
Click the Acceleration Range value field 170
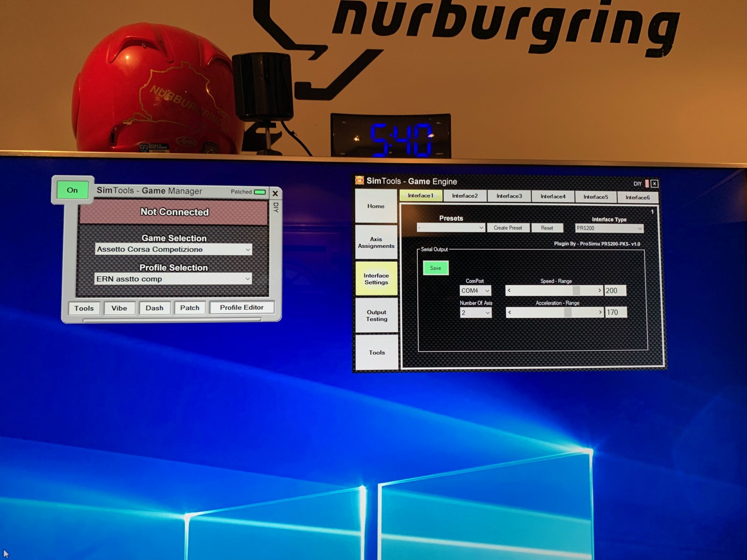pyautogui.click(x=616, y=312)
